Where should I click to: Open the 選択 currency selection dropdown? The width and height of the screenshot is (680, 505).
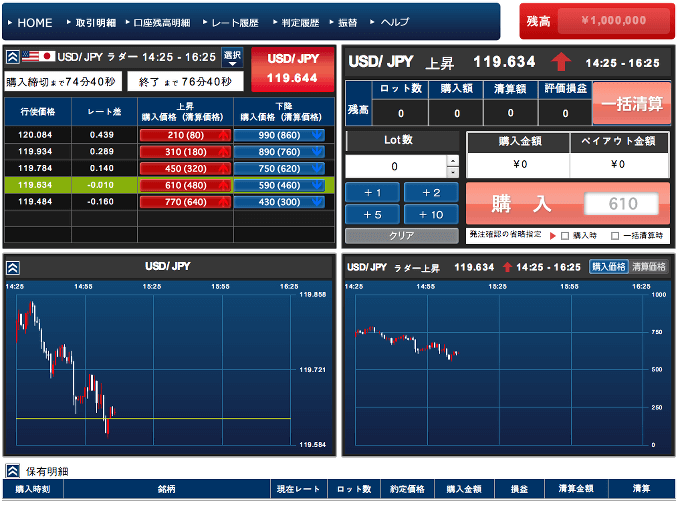pyautogui.click(x=232, y=57)
